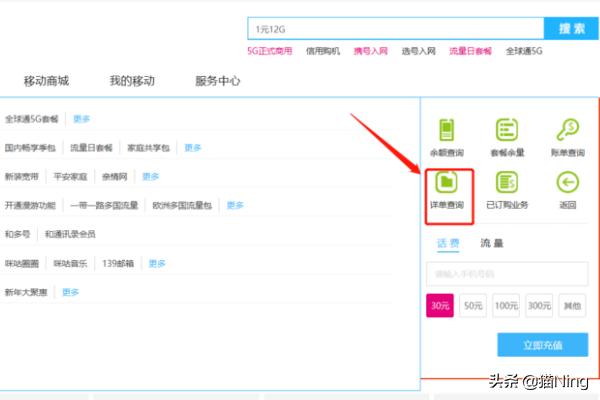Expand 更多 beside 欧洲多国流量包
Screen dimensions: 600x400
[235, 206]
